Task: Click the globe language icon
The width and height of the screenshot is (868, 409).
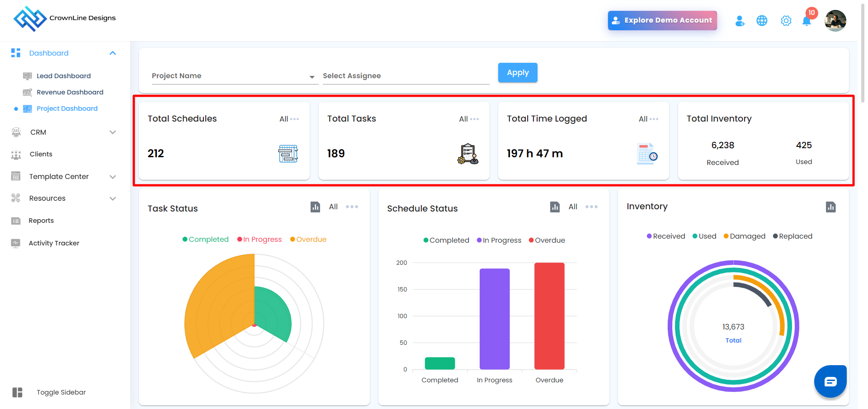Action: (762, 21)
